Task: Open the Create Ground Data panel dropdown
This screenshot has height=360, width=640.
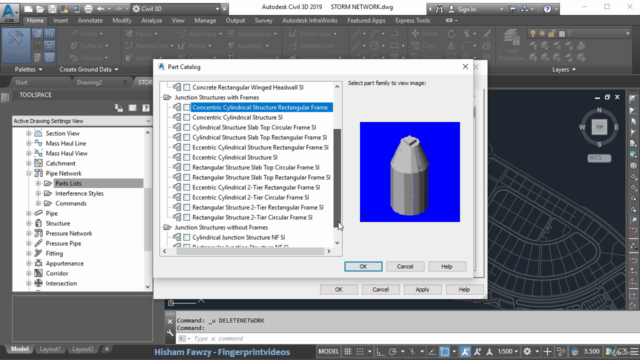Action: pyautogui.click(x=89, y=69)
